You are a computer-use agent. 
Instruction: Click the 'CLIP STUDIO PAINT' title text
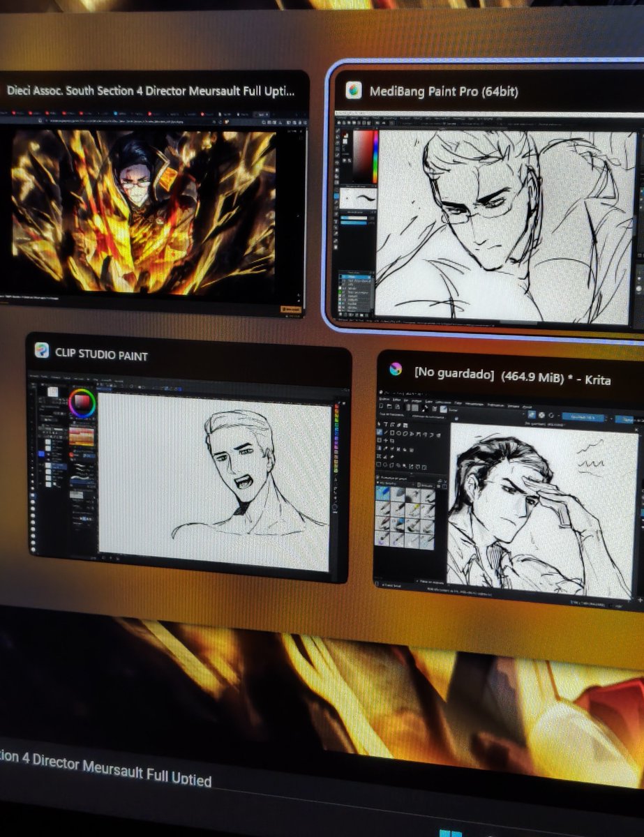pyautogui.click(x=102, y=354)
